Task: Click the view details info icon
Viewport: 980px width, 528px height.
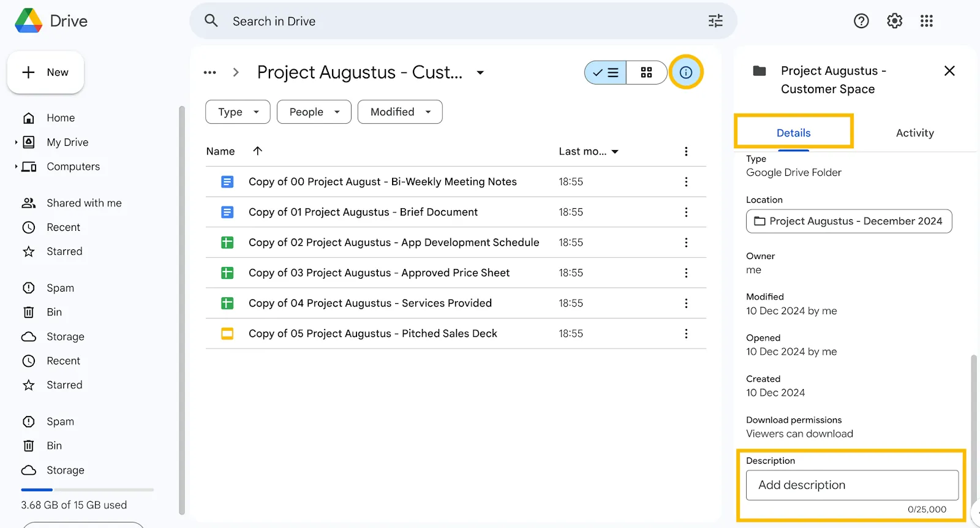Action: [x=686, y=72]
